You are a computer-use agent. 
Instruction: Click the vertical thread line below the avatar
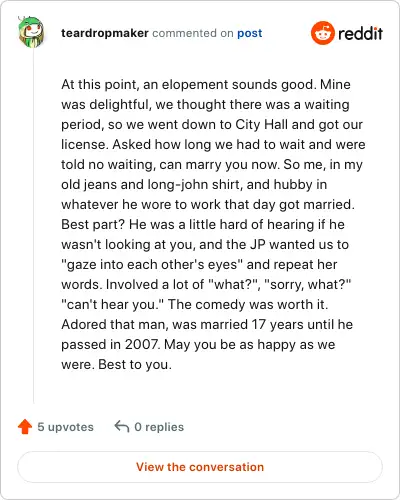coord(33,226)
